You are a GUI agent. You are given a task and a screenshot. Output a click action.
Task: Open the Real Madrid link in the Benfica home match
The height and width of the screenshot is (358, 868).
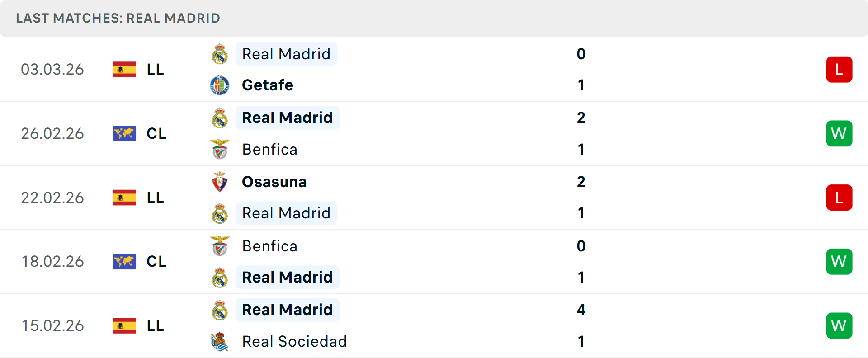click(288, 277)
